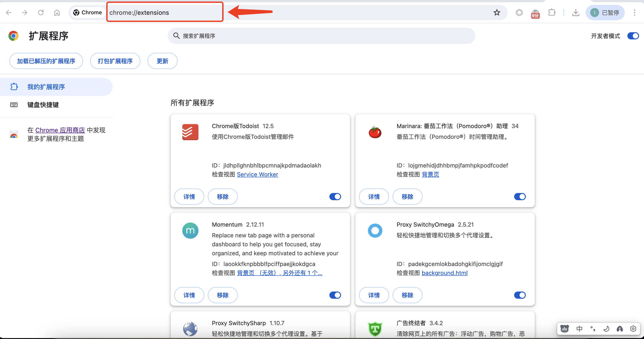The width and height of the screenshot is (644, 339).
Task: Click the person silhouette icon in IME bar
Action: (x=620, y=328)
